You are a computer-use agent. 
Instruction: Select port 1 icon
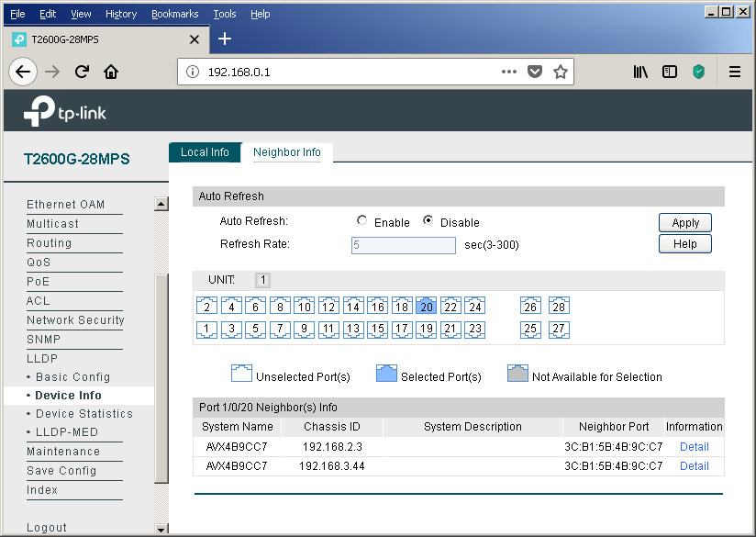[206, 330]
